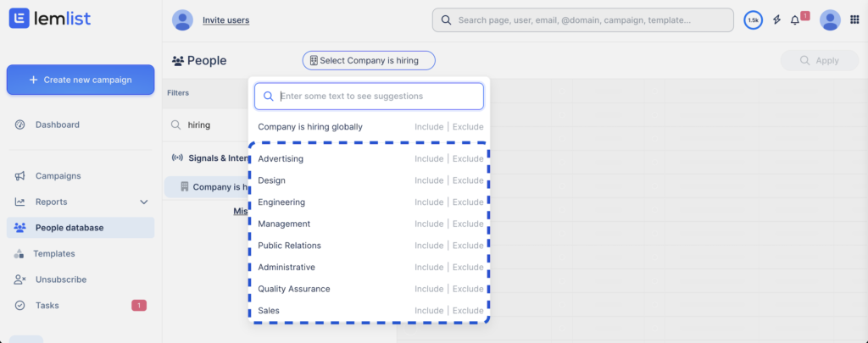
Task: Expand the Signals & Intent filter group
Action: click(207, 158)
